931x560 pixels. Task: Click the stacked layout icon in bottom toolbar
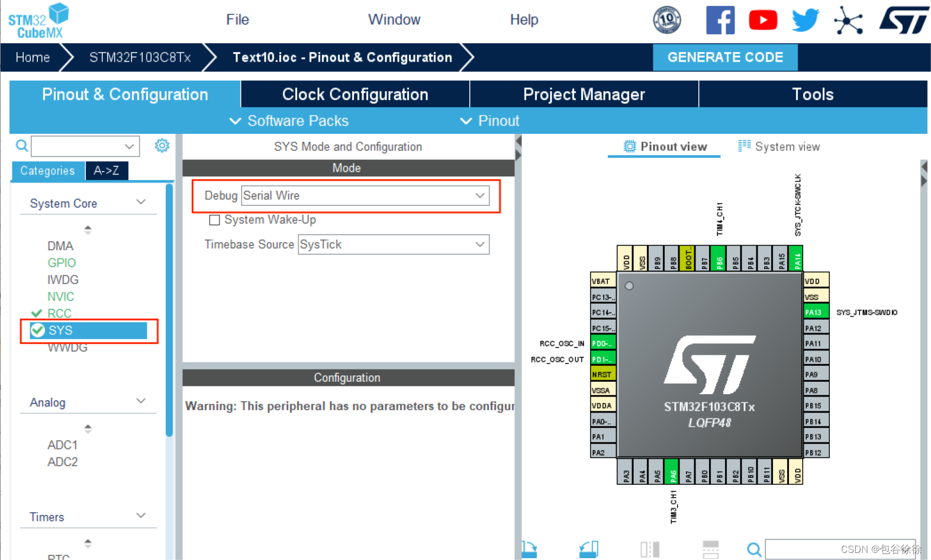(x=710, y=550)
